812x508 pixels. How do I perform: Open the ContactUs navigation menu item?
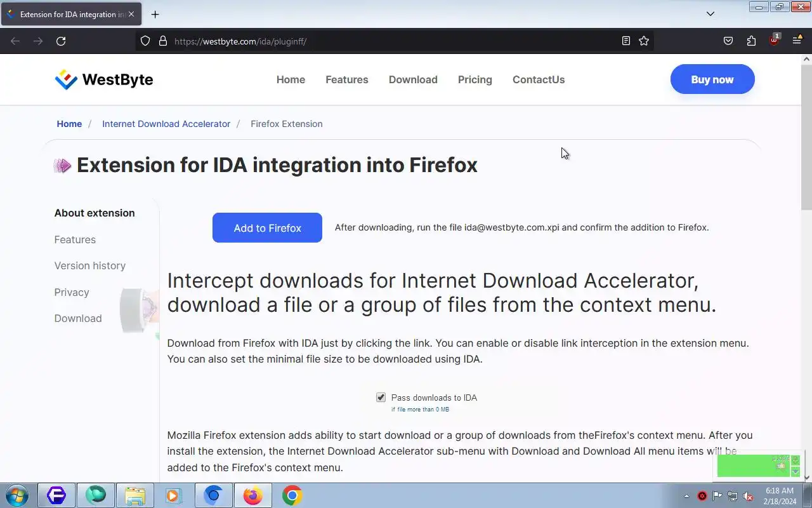pos(539,79)
